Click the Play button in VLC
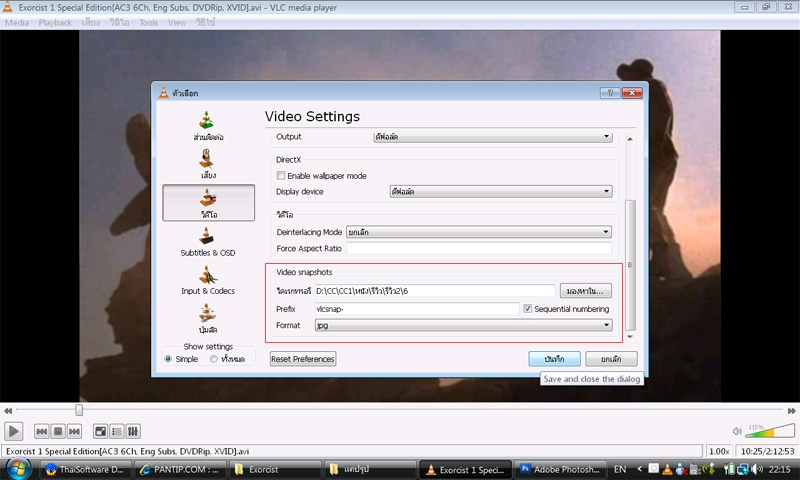800x480 pixels. pos(14,432)
